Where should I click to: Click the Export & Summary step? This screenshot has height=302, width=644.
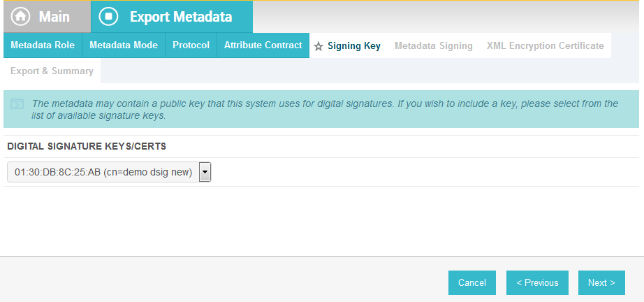[x=52, y=71]
